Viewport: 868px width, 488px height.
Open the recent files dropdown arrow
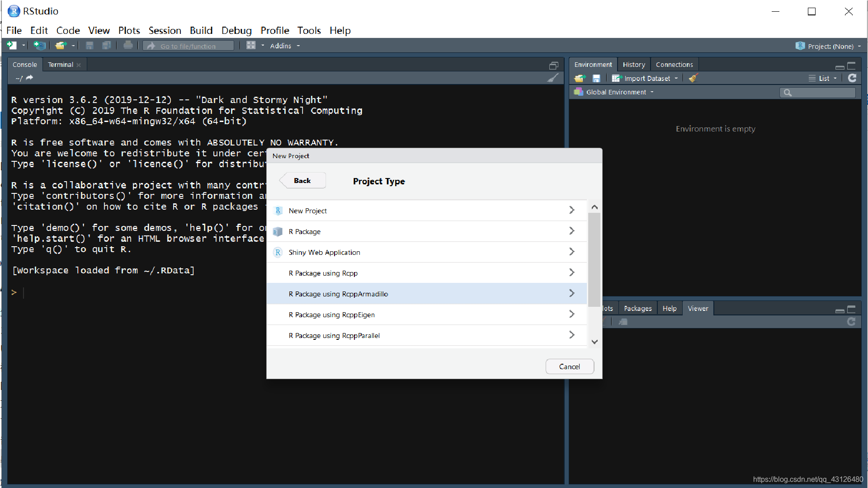73,46
